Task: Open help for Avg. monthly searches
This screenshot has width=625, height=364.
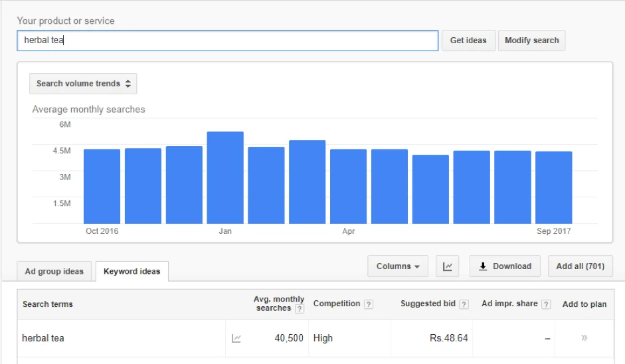Action: pyautogui.click(x=300, y=309)
